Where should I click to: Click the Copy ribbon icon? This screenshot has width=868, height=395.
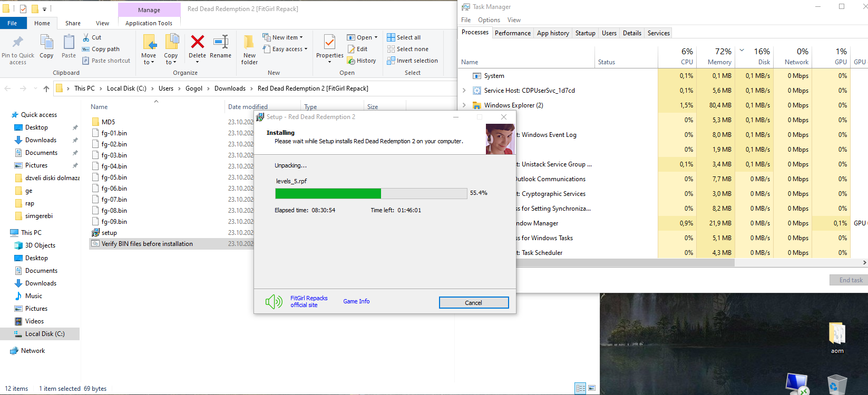pos(46,42)
